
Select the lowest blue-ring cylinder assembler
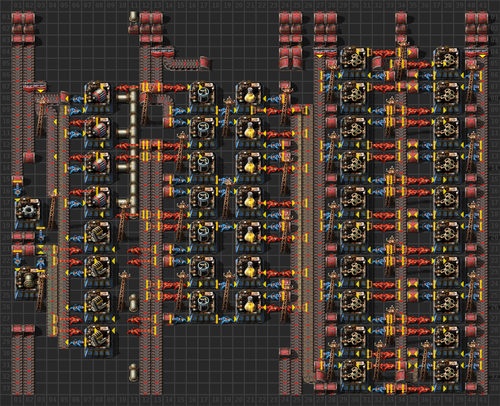(x=203, y=307)
